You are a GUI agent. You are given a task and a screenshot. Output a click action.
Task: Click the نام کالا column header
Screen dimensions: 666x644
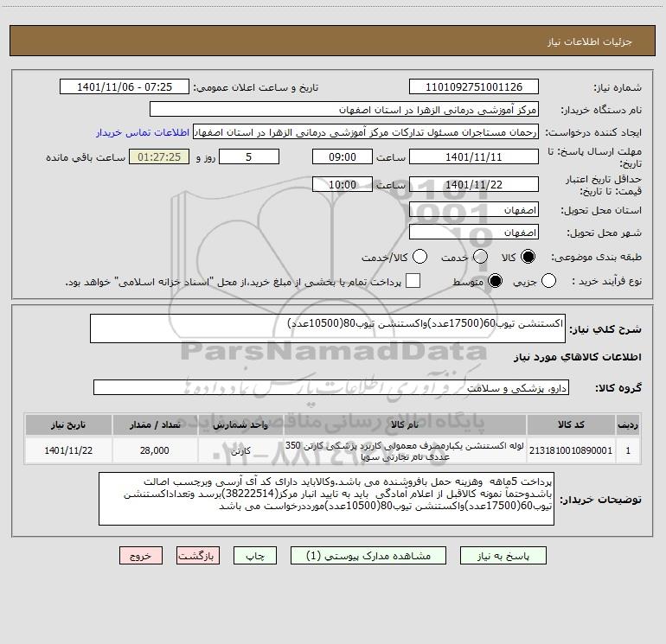click(x=405, y=424)
